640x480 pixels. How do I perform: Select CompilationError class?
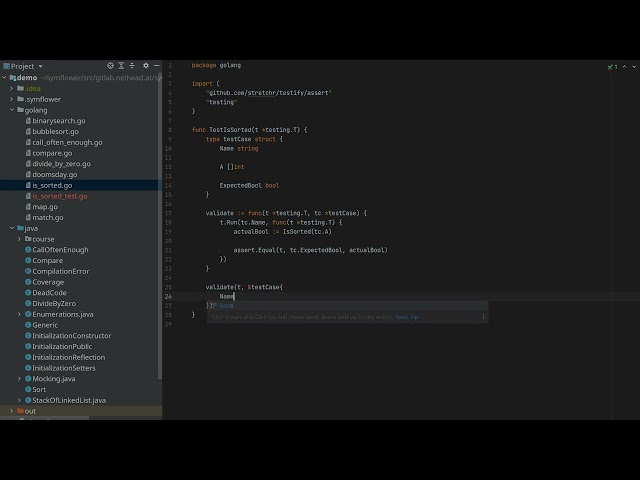(x=60, y=271)
